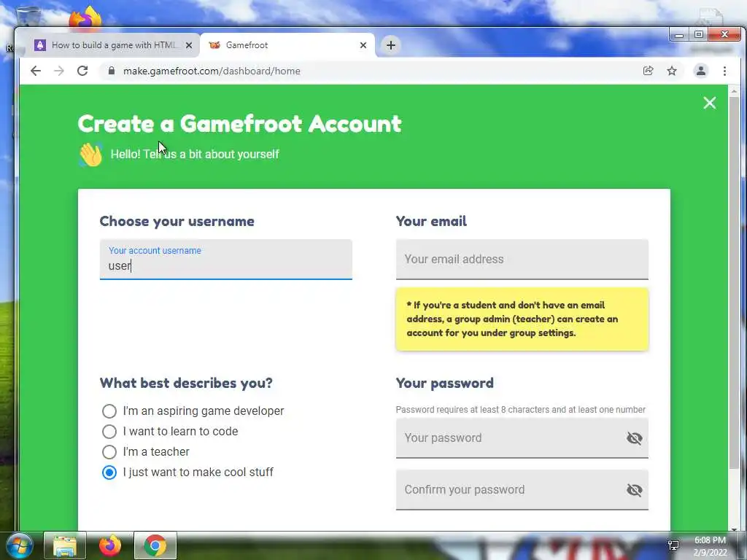Image resolution: width=747 pixels, height=560 pixels.
Task: Toggle visibility of the confirm password field
Action: click(634, 490)
